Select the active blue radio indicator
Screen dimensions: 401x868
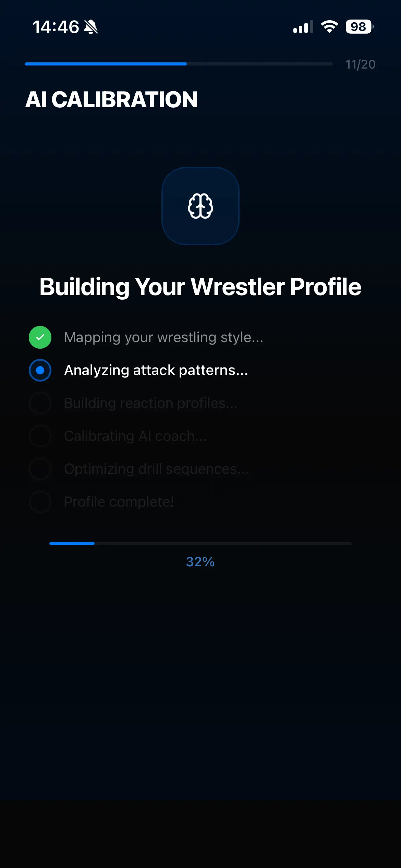point(40,370)
